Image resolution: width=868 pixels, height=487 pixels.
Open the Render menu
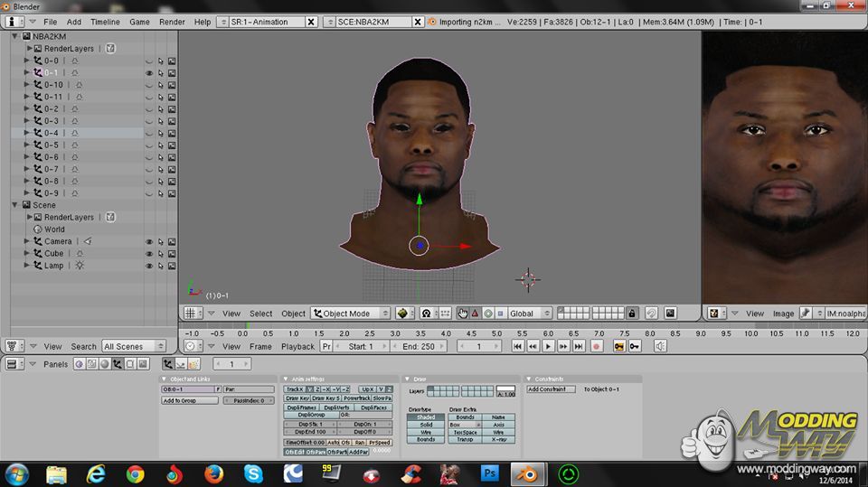[x=172, y=22]
